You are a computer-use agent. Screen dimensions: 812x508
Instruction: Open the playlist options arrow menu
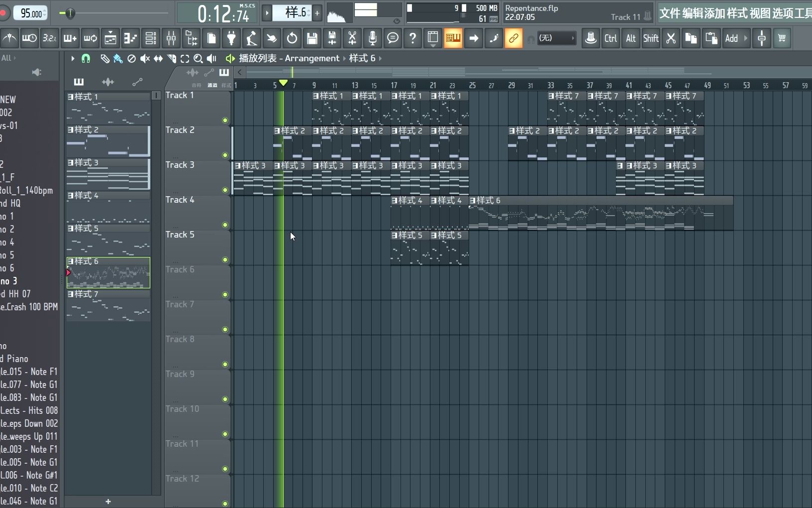[x=73, y=59]
